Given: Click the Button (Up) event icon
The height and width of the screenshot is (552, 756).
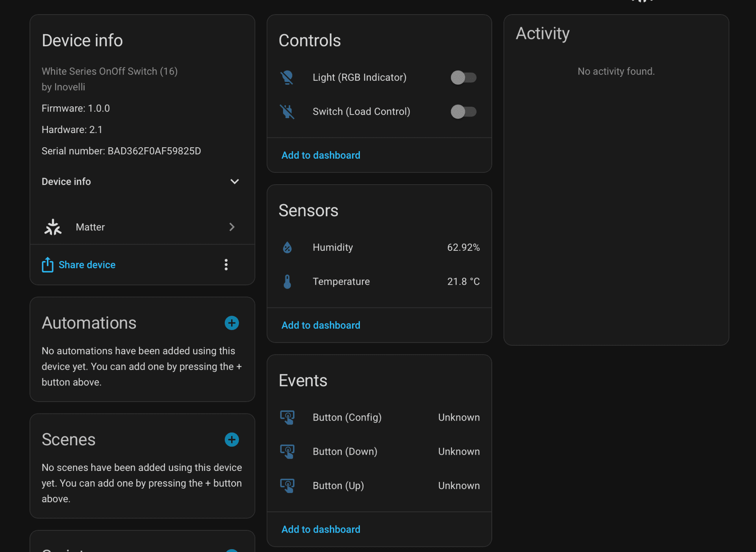Looking at the screenshot, I should pyautogui.click(x=287, y=485).
